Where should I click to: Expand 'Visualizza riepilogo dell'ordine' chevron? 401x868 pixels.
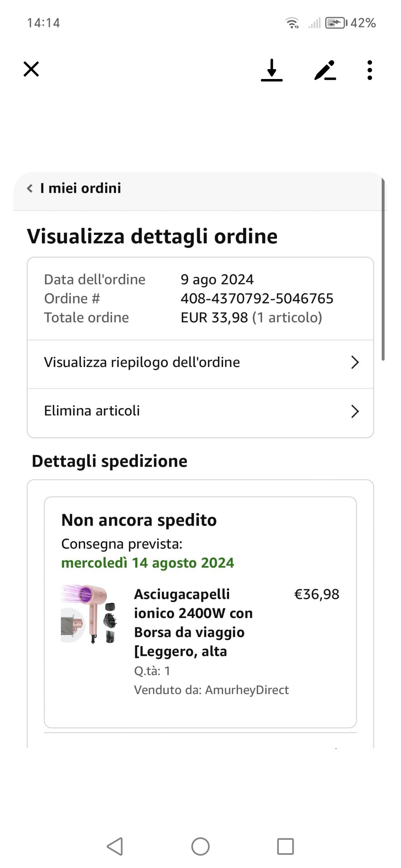(x=355, y=362)
